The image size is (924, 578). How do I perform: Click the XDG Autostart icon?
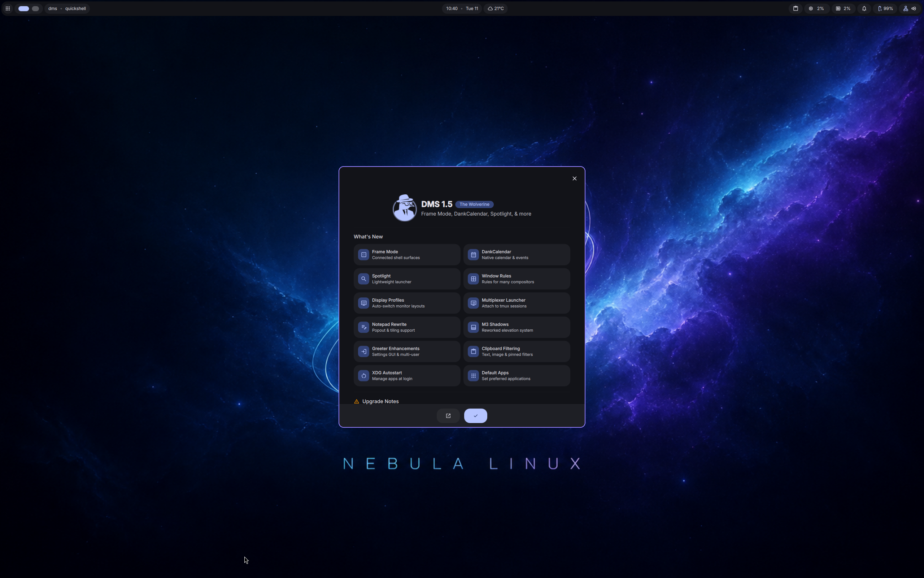364,376
